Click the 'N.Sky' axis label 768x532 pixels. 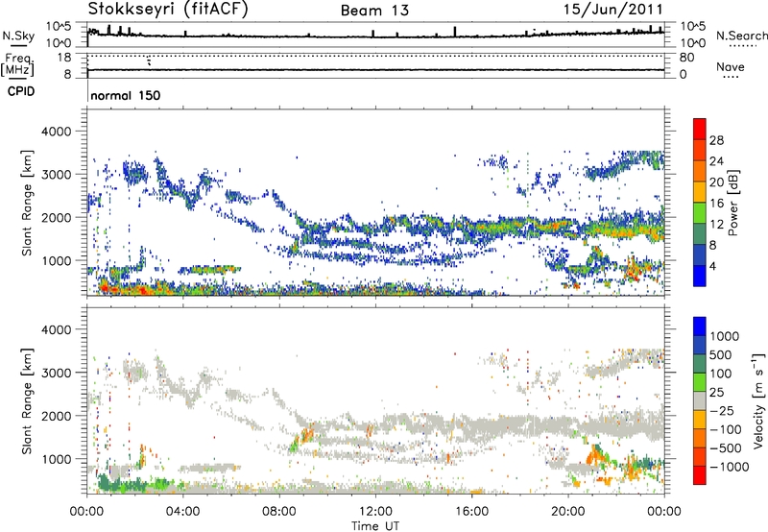coord(18,36)
